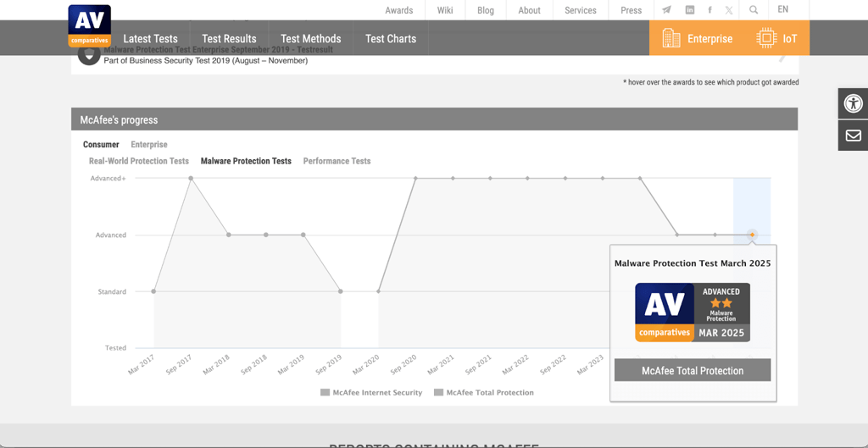Open the AV-Comparatives home logo
The image size is (868, 448).
click(x=89, y=26)
